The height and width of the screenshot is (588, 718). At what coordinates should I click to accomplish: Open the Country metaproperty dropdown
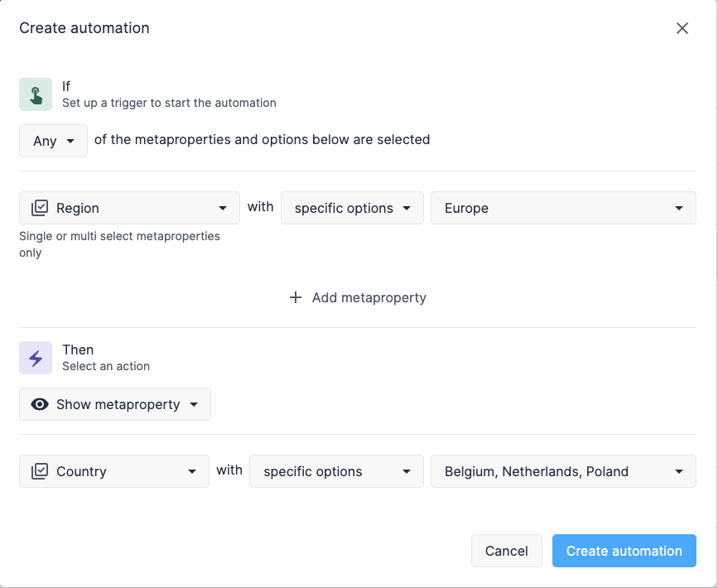pos(114,471)
